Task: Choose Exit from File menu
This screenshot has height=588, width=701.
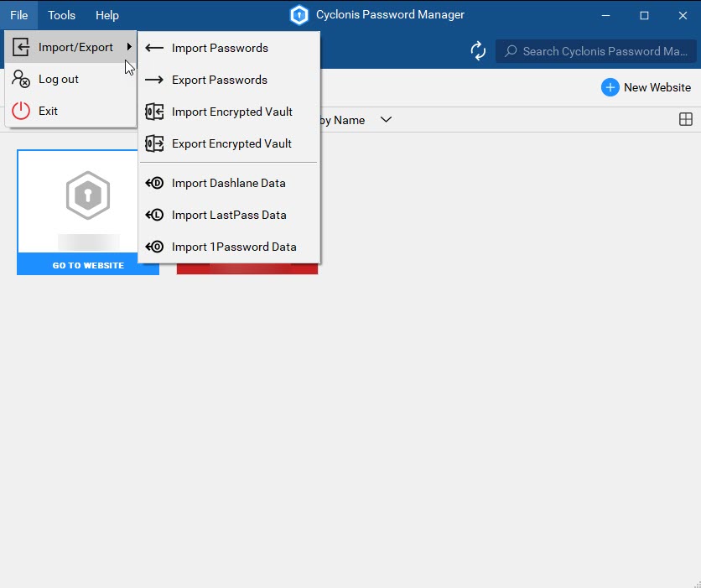Action: click(x=70, y=111)
